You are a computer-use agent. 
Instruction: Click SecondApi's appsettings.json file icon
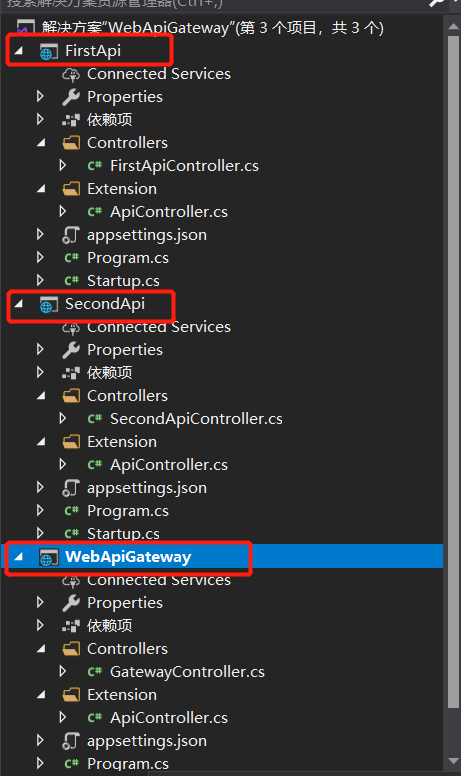71,488
